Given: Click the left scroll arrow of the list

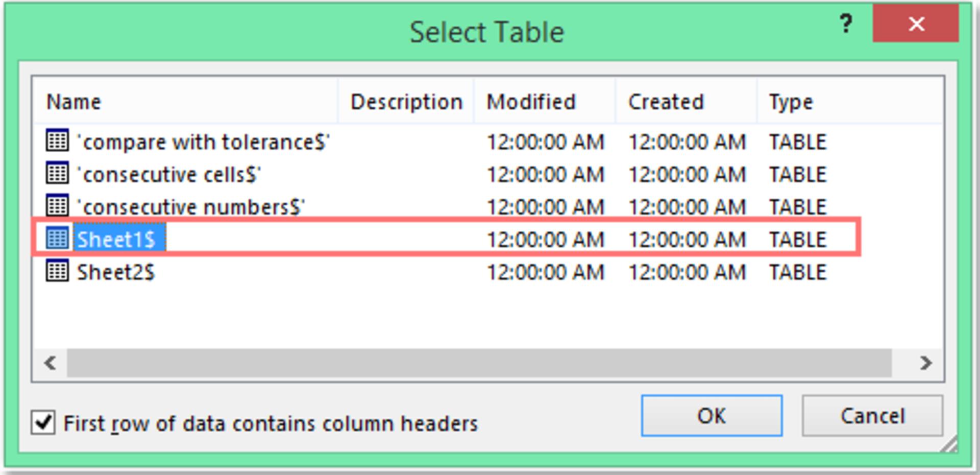Looking at the screenshot, I should click(50, 363).
